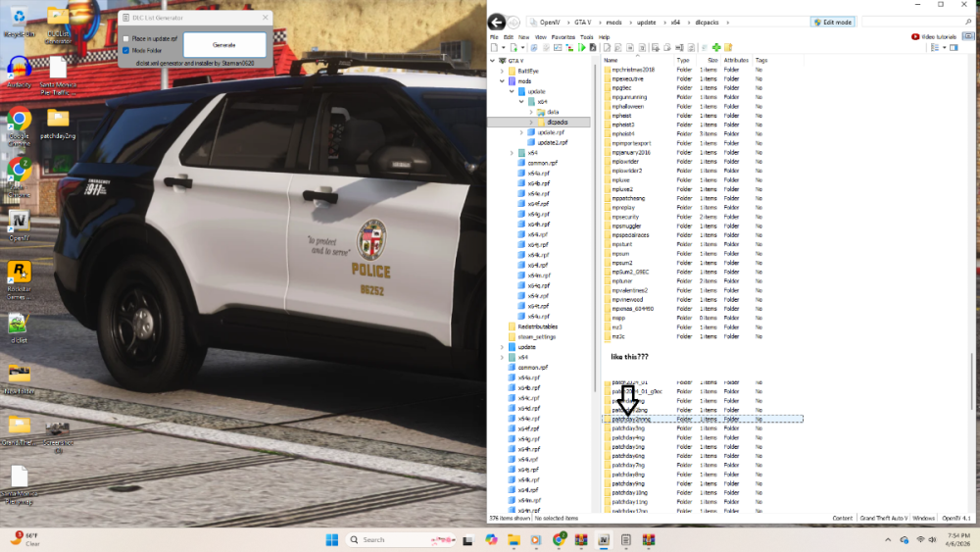The width and height of the screenshot is (980, 552).
Task: Click the Windows taskbar Search box
Action: point(401,540)
